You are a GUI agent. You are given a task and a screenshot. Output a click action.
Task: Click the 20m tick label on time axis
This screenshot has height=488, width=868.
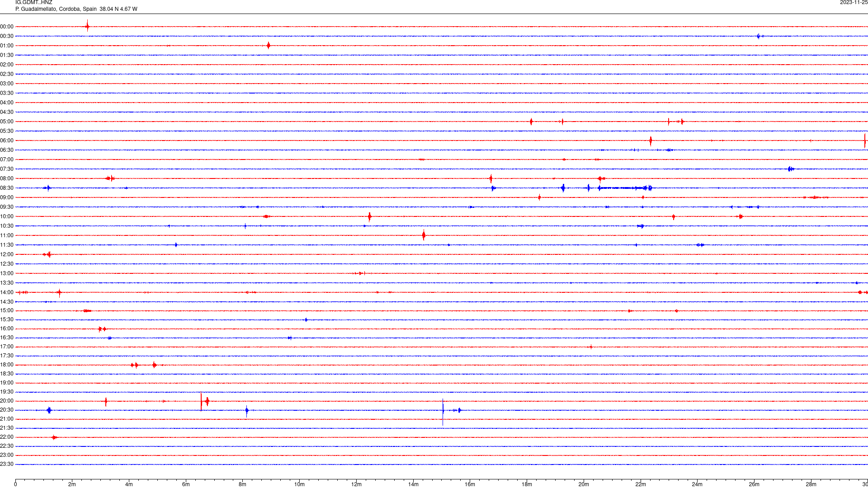click(584, 484)
